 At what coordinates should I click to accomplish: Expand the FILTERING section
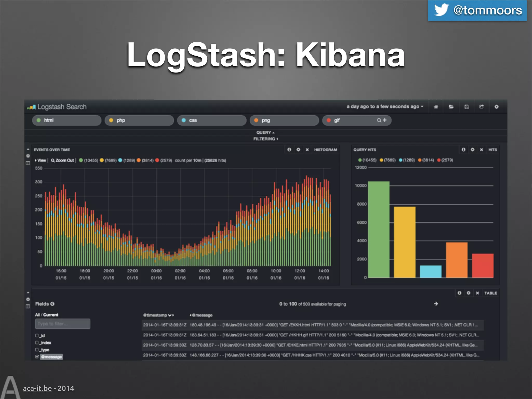point(266,139)
